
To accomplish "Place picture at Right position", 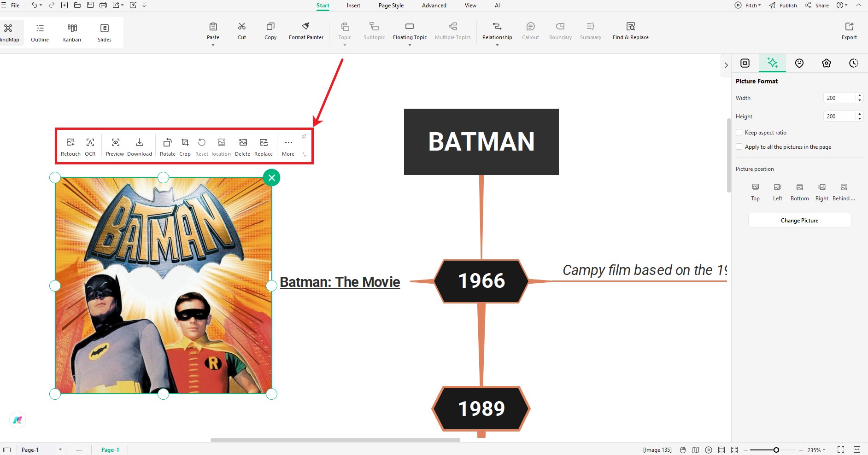I will (822, 192).
